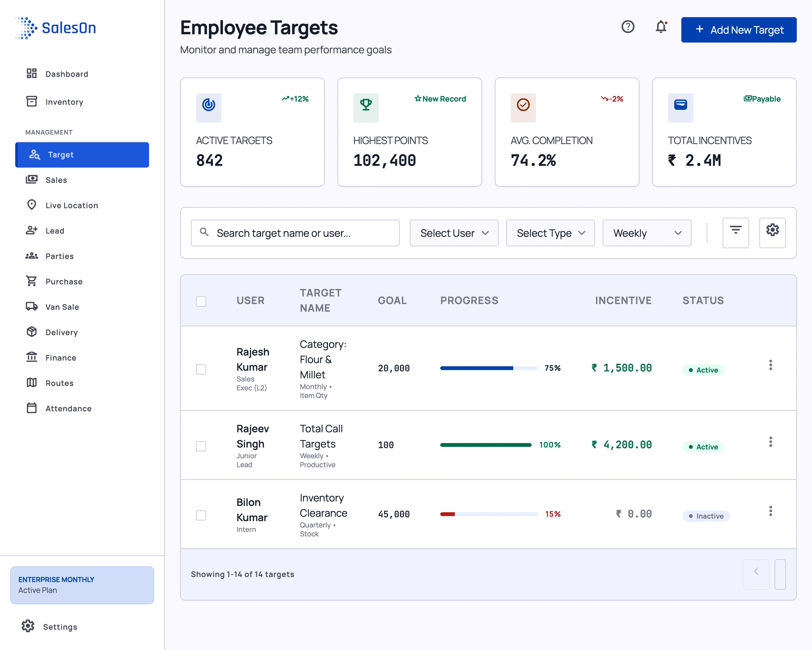Open three-dot menu for Bilon Kumar
Image resolution: width=812 pixels, height=650 pixels.
coord(770,511)
